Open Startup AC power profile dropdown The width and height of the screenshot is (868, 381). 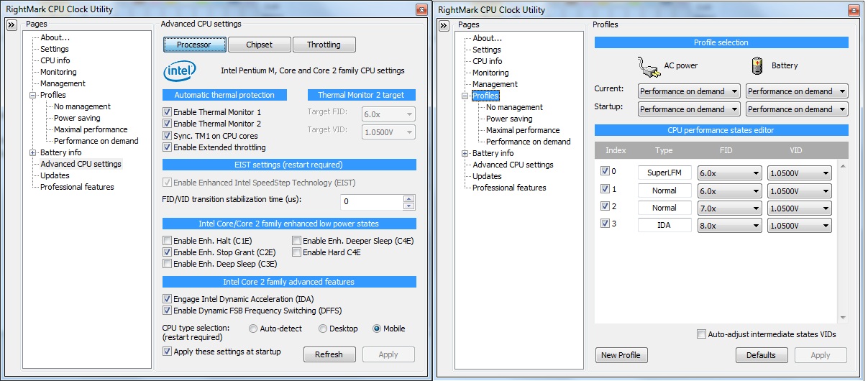pyautogui.click(x=689, y=109)
